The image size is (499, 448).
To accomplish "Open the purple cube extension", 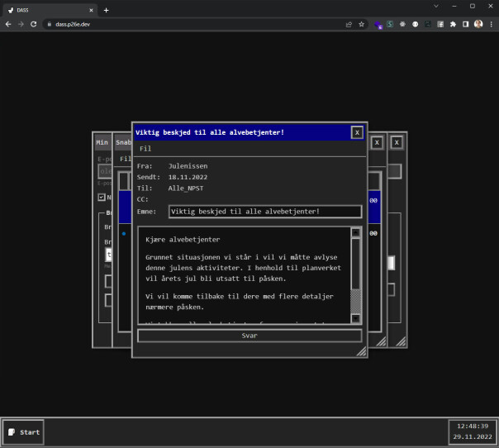I will pos(378,25).
